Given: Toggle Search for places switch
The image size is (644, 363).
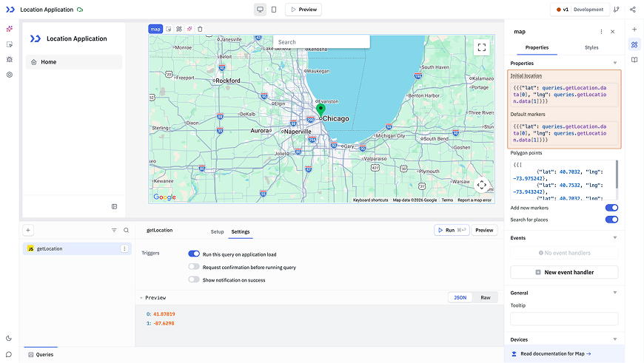Looking at the screenshot, I should 611,220.
